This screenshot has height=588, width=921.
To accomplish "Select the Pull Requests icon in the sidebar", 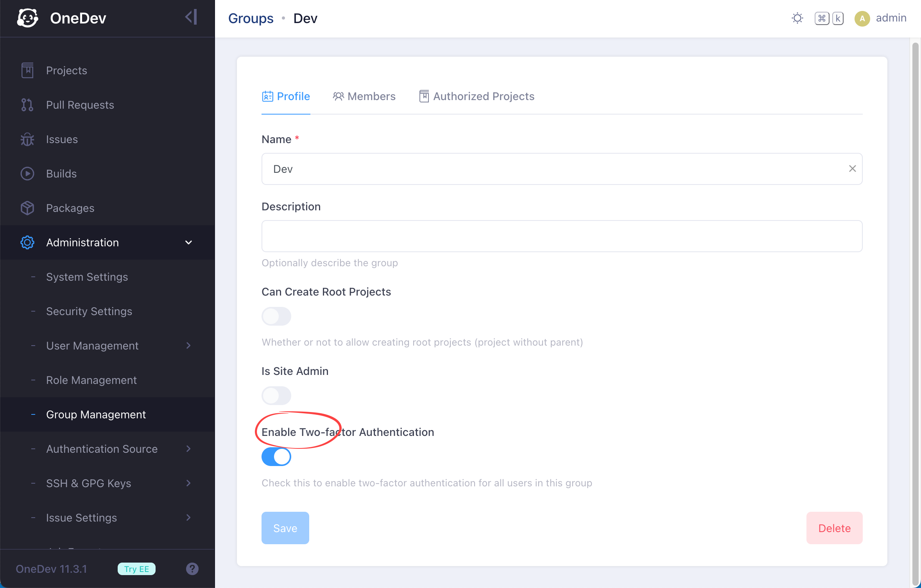I will click(27, 104).
